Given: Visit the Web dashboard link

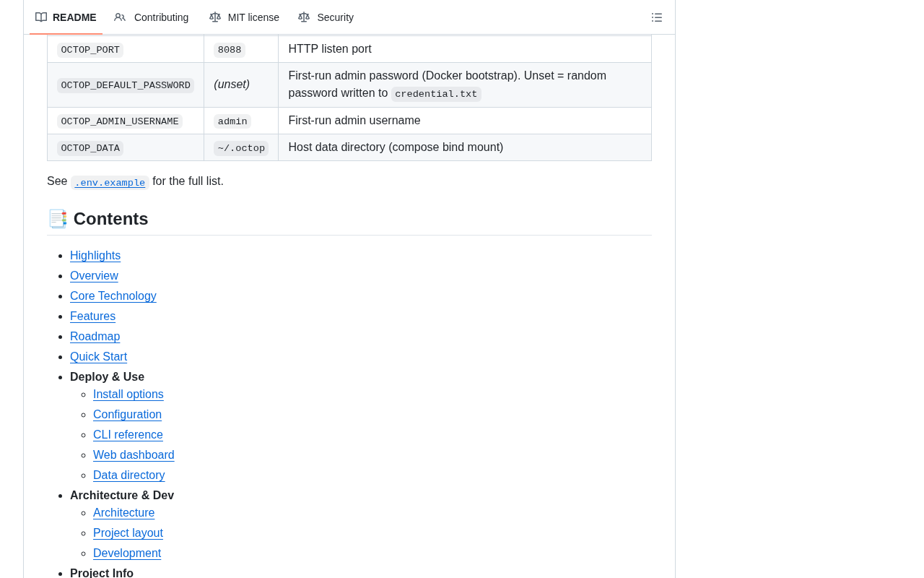Looking at the screenshot, I should 134,455.
